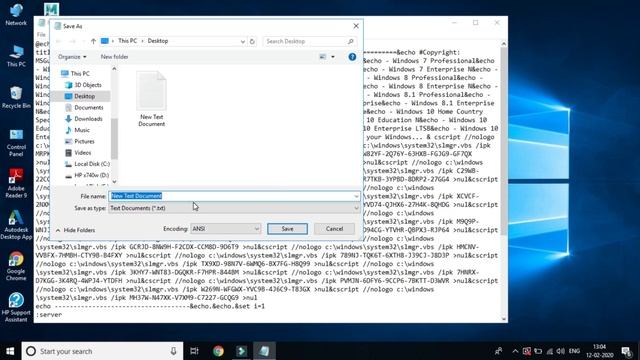Select Videos in navigation tree
The height and width of the screenshot is (360, 640).
(82, 153)
